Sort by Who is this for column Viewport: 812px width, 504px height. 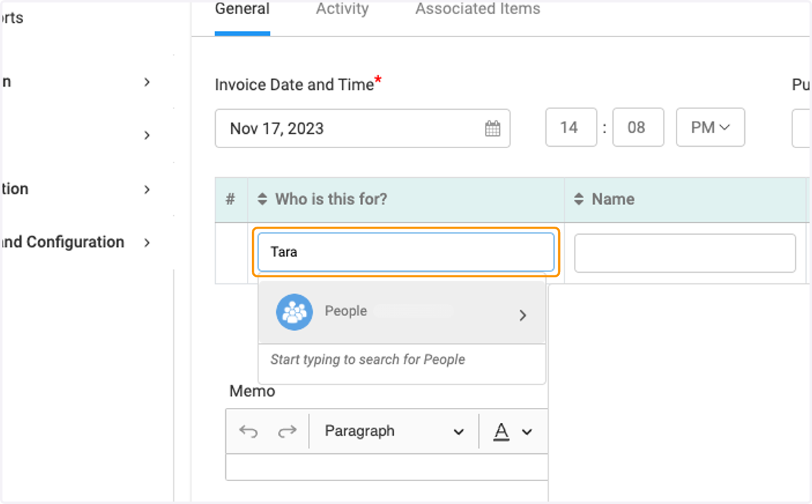263,200
